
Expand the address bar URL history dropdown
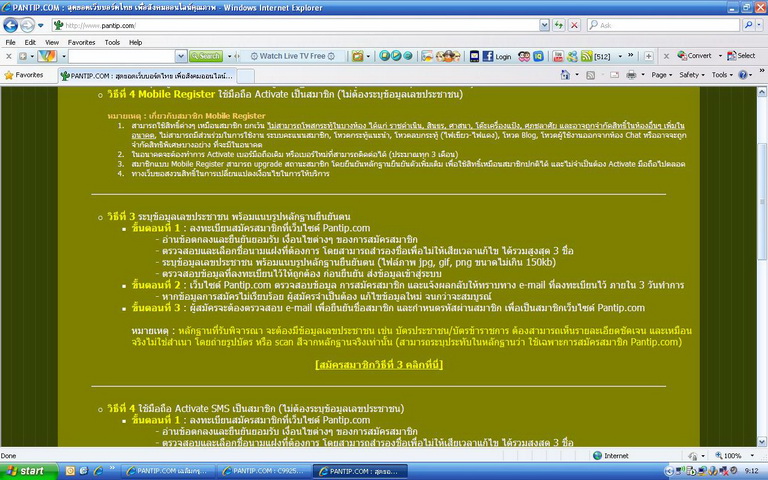tap(544, 25)
